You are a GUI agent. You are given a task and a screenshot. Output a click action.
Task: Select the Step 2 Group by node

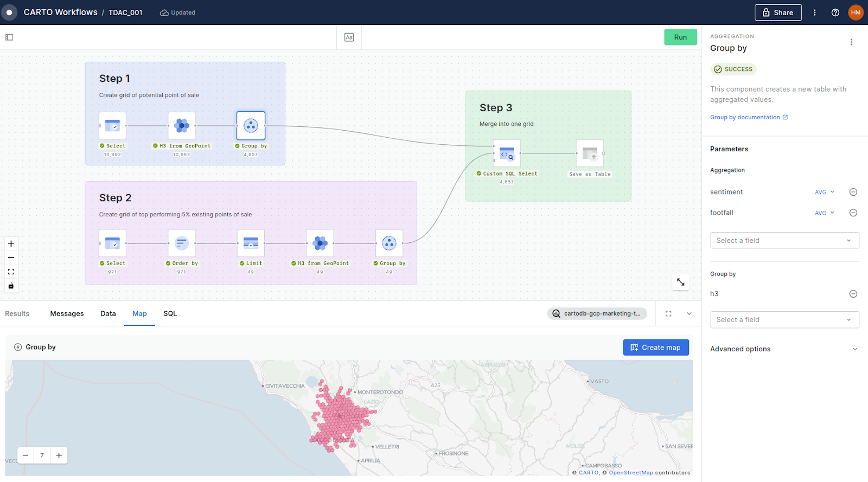pyautogui.click(x=389, y=243)
